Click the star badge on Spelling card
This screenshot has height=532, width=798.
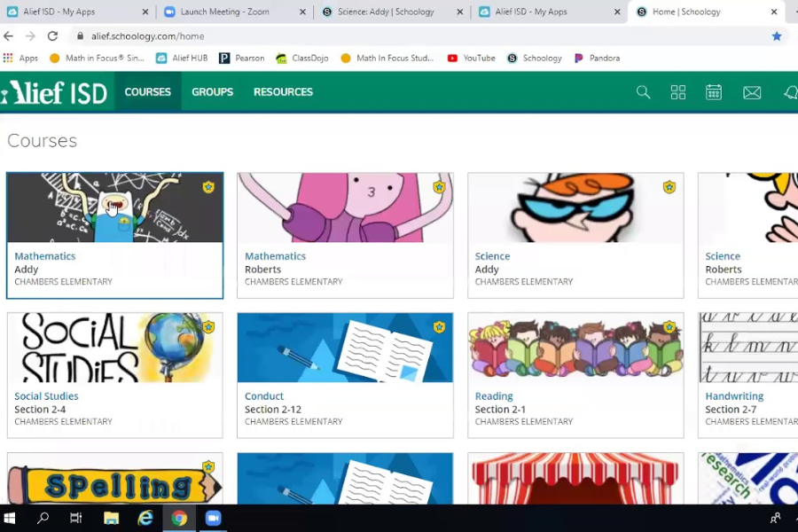tap(208, 467)
